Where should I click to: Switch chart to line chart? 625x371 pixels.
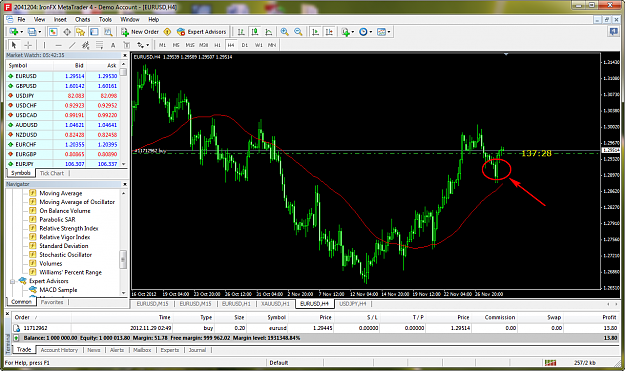pos(269,32)
